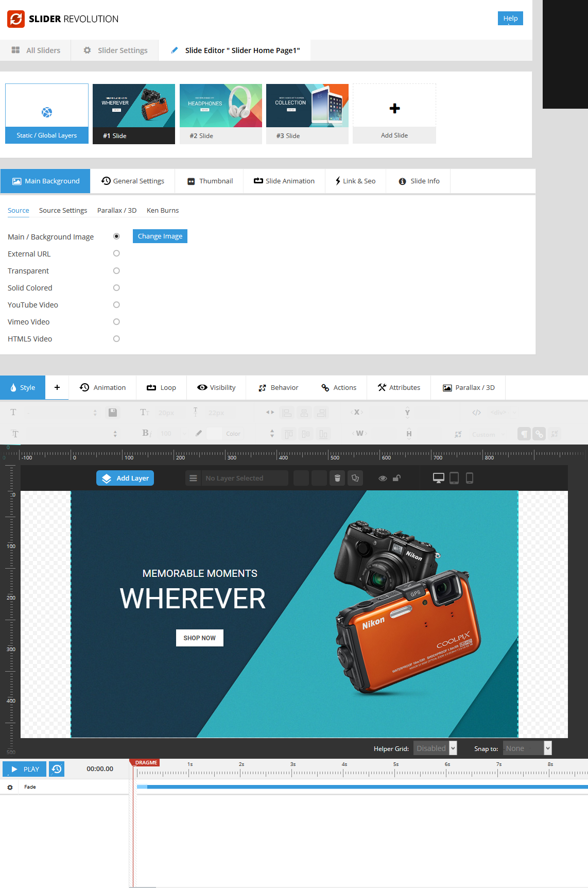Toggle layer visibility eye icon
This screenshot has width=588, height=888.
pos(383,478)
